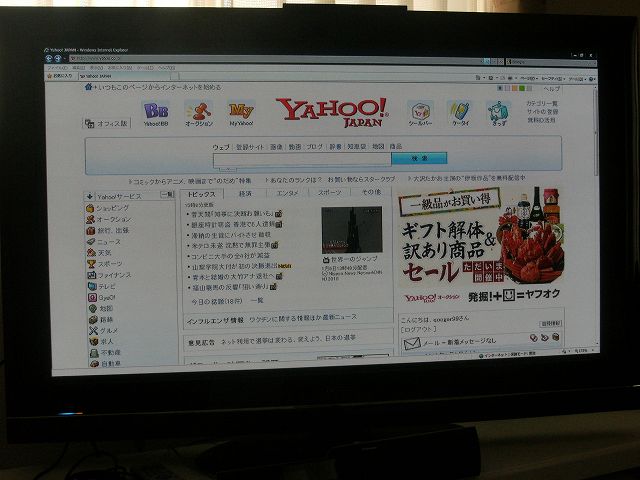Open the テレビ service
Viewport: 640px width, 480px height.
pos(102,286)
